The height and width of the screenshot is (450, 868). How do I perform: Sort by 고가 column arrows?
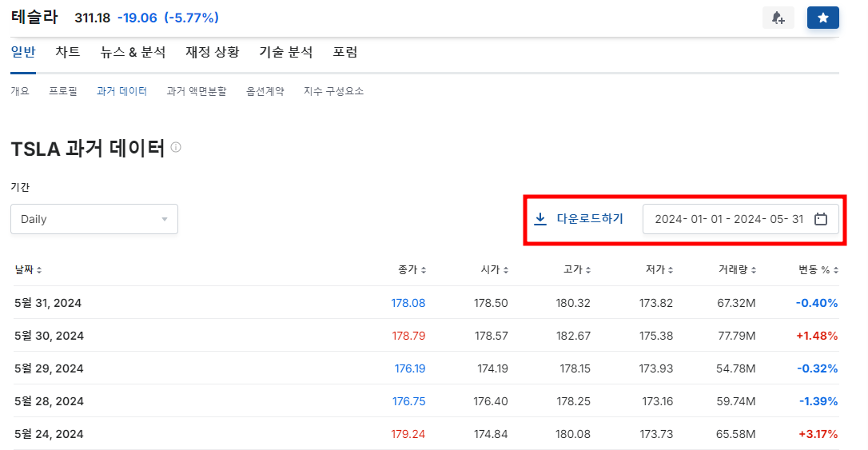(588, 270)
